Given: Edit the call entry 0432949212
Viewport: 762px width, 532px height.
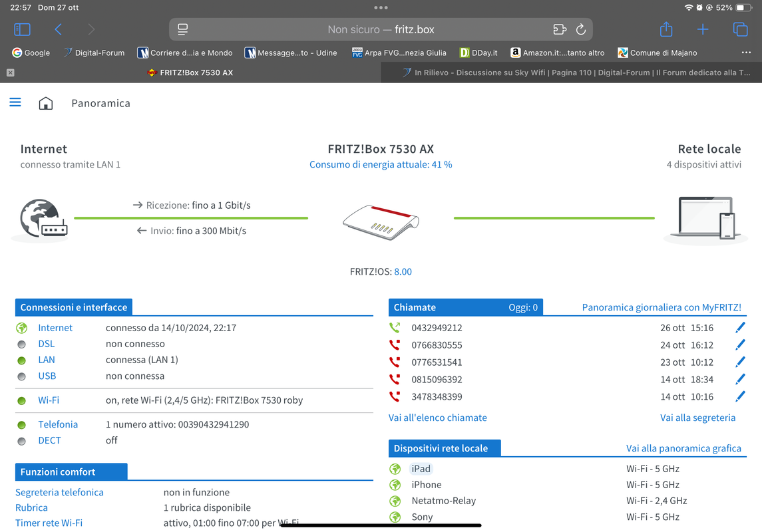Looking at the screenshot, I should pos(740,328).
